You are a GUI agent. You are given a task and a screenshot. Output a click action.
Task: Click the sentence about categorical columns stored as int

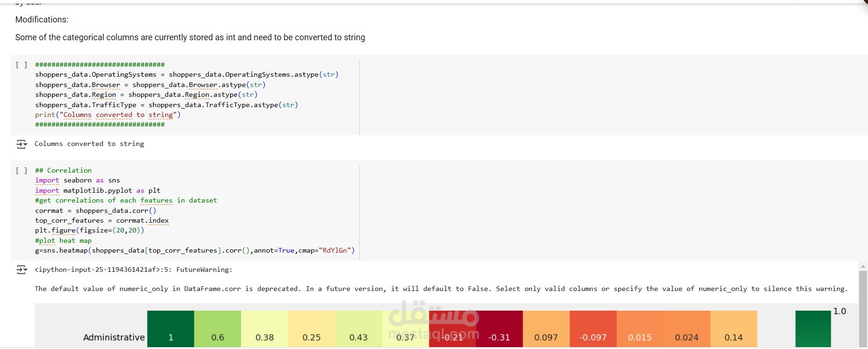[190, 37]
